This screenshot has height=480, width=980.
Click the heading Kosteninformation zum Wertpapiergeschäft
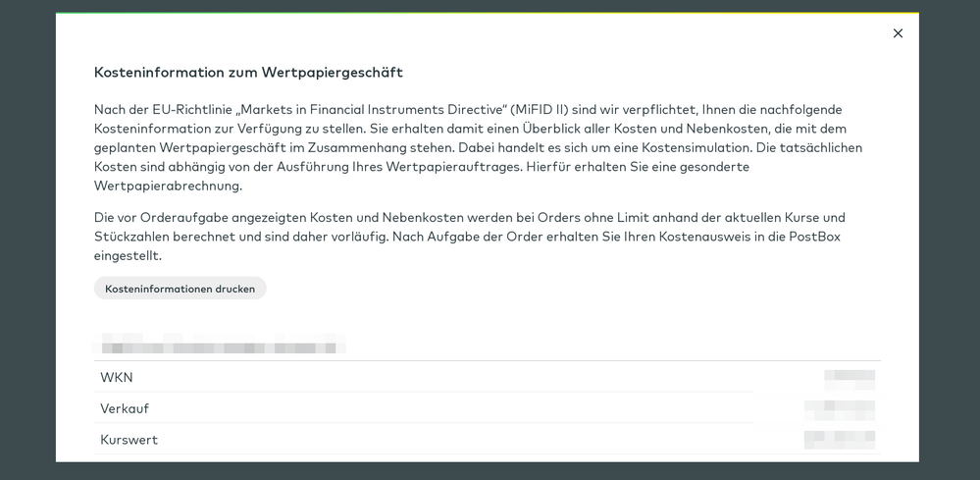[x=248, y=72]
